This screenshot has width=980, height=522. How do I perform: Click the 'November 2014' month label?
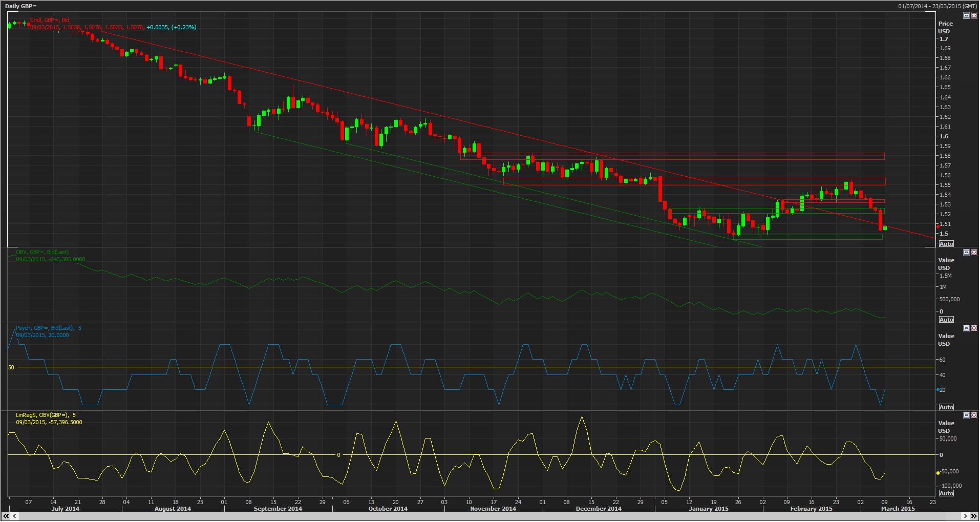[x=493, y=509]
